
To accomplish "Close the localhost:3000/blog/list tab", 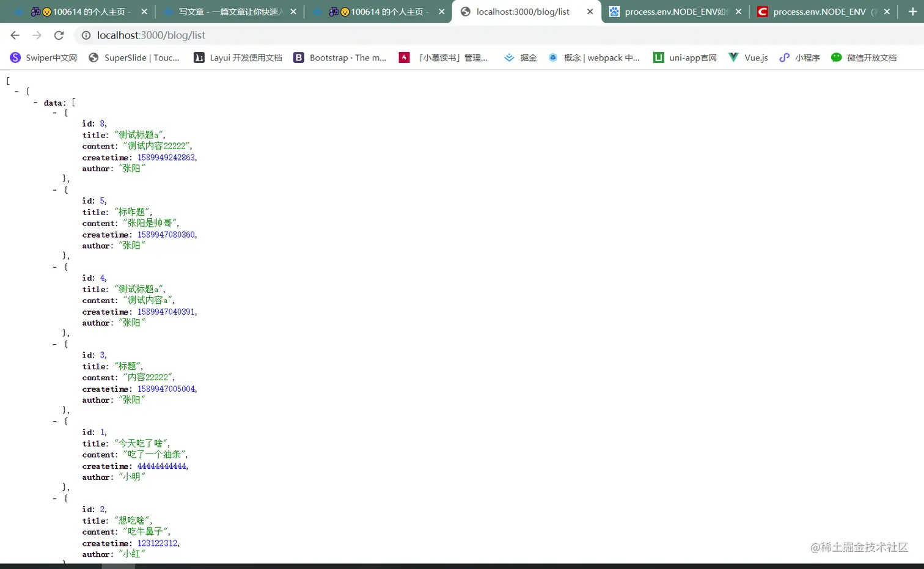I will pyautogui.click(x=590, y=12).
